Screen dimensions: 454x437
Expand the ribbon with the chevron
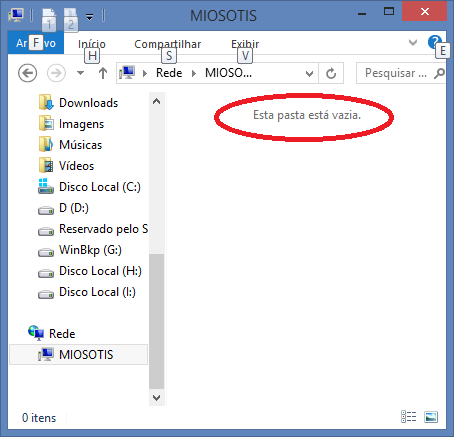tap(413, 42)
